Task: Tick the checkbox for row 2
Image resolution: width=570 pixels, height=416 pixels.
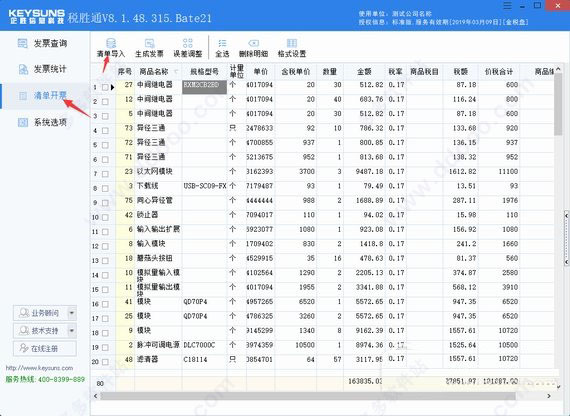Action: click(x=105, y=102)
